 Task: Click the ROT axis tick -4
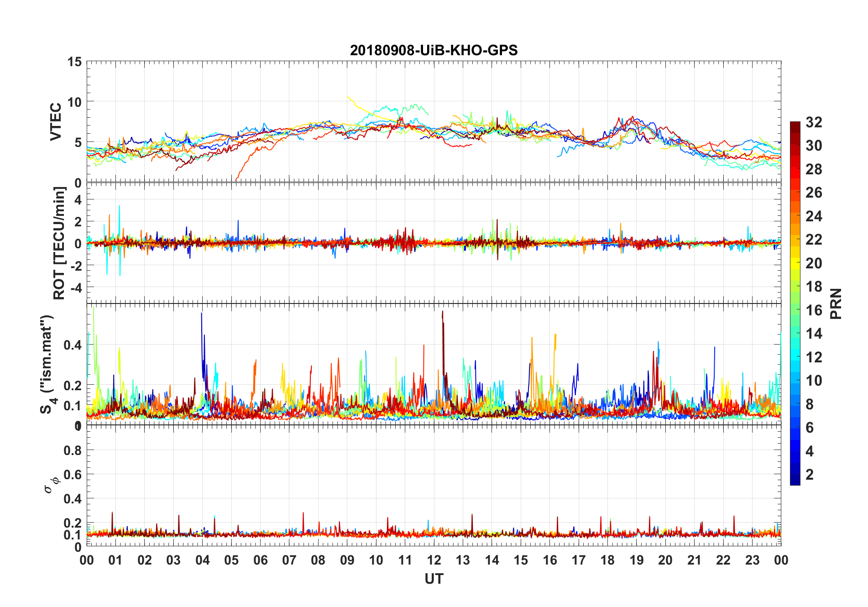[76, 288]
